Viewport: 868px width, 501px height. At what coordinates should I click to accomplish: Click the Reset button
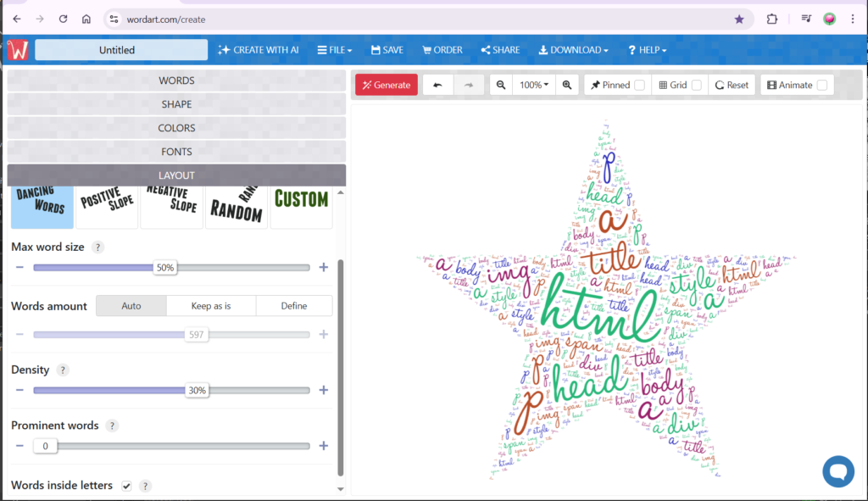tap(732, 85)
